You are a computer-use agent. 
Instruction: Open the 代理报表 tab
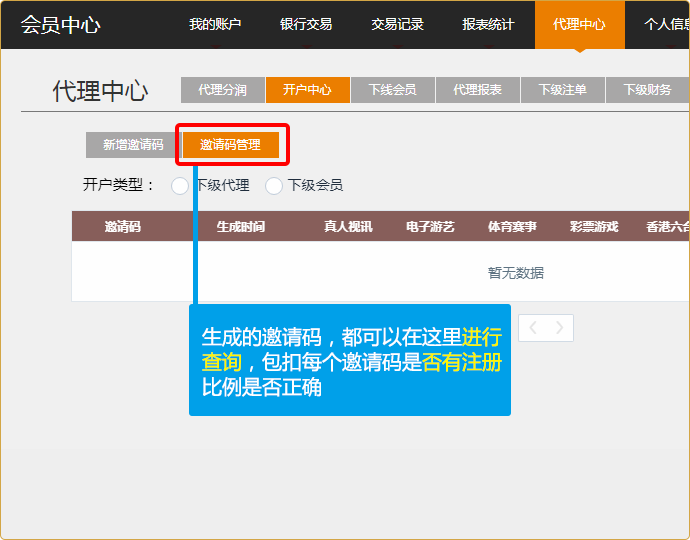point(477,90)
